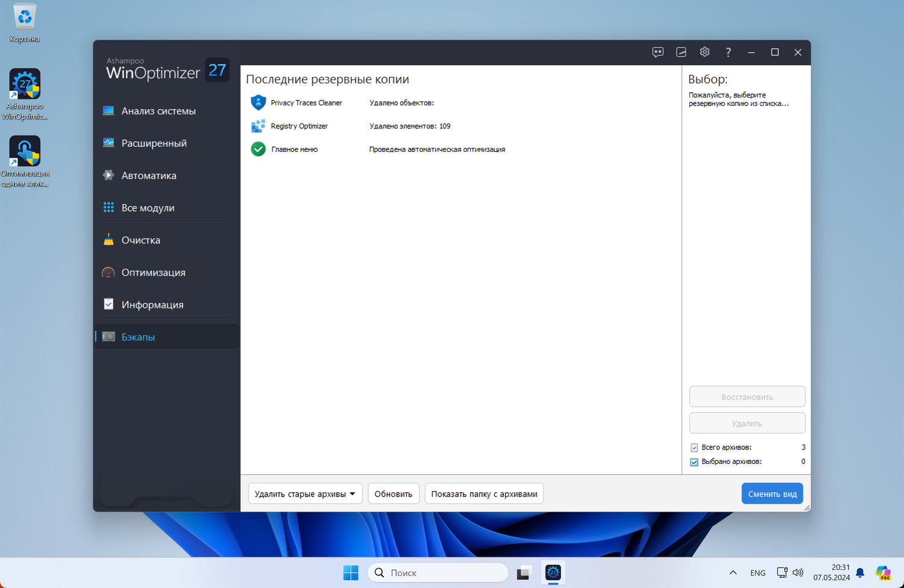Click the skin/theme icon left of the gear
Screen dimensions: 904x588
[681, 52]
